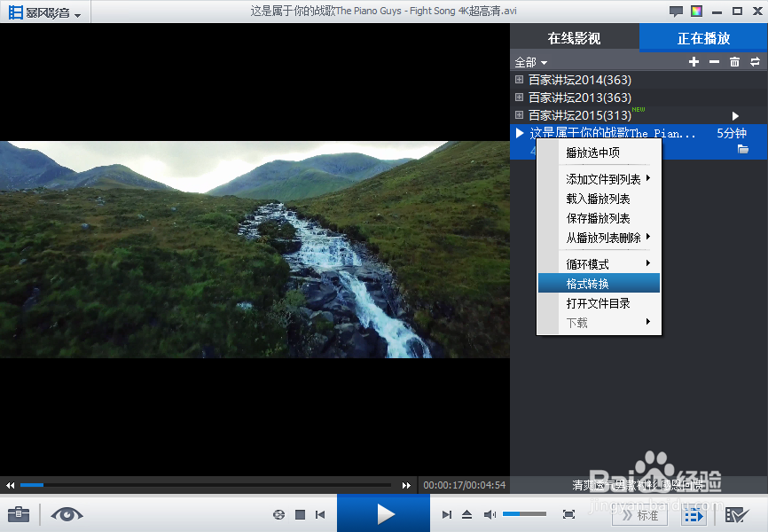This screenshot has height=532, width=768.
Task: Open the settings icon at bottom right
Action: click(x=736, y=514)
